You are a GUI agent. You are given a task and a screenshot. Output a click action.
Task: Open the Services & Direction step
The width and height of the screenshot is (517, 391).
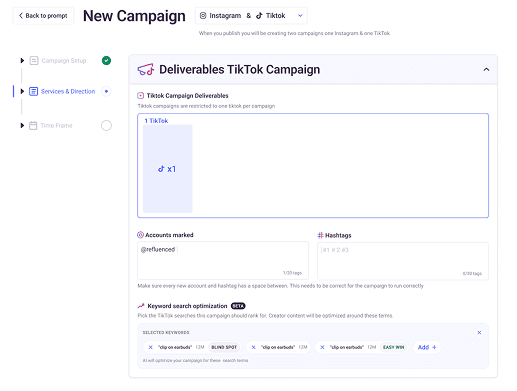click(x=68, y=91)
